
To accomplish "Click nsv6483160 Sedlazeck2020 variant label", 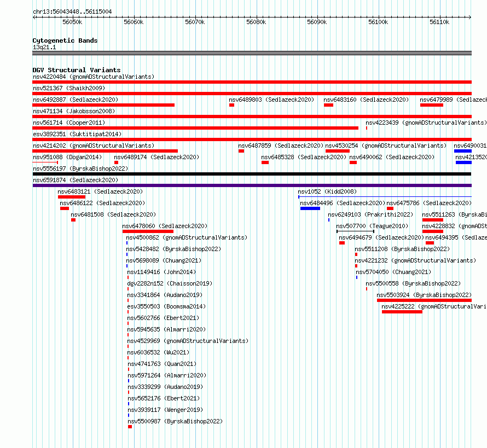I will pyautogui.click(x=366, y=100).
